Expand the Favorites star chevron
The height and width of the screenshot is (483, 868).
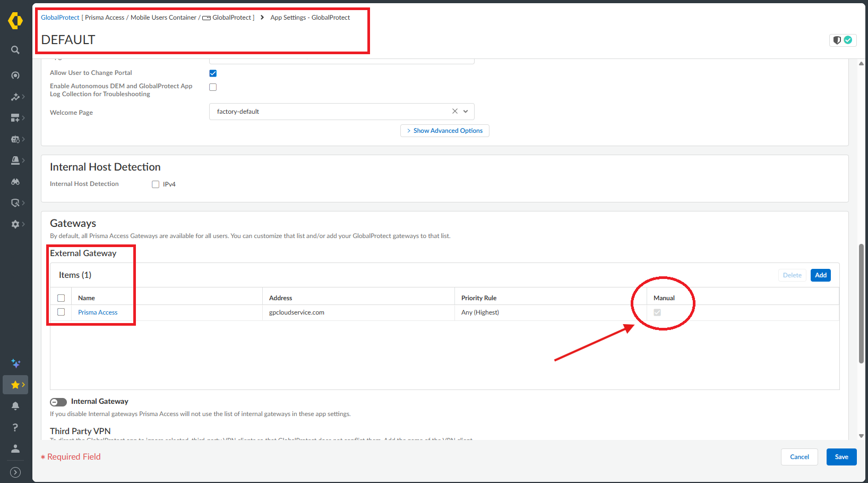pos(23,385)
